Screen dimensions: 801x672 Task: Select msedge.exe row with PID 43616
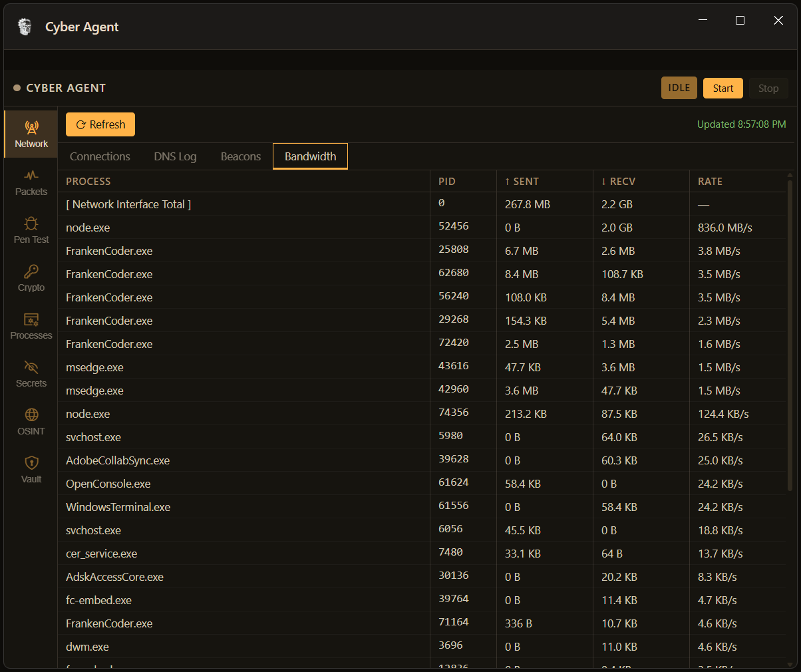(422, 367)
